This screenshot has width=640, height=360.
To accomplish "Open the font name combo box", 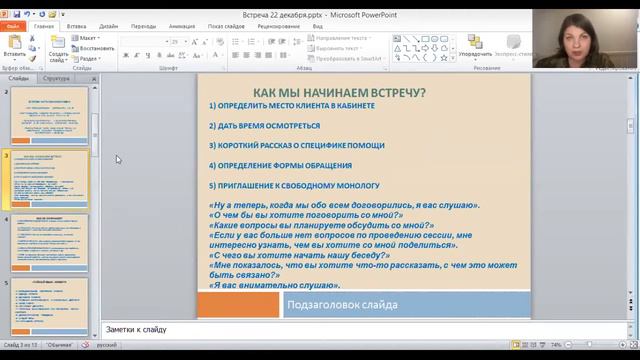I will pos(145,42).
